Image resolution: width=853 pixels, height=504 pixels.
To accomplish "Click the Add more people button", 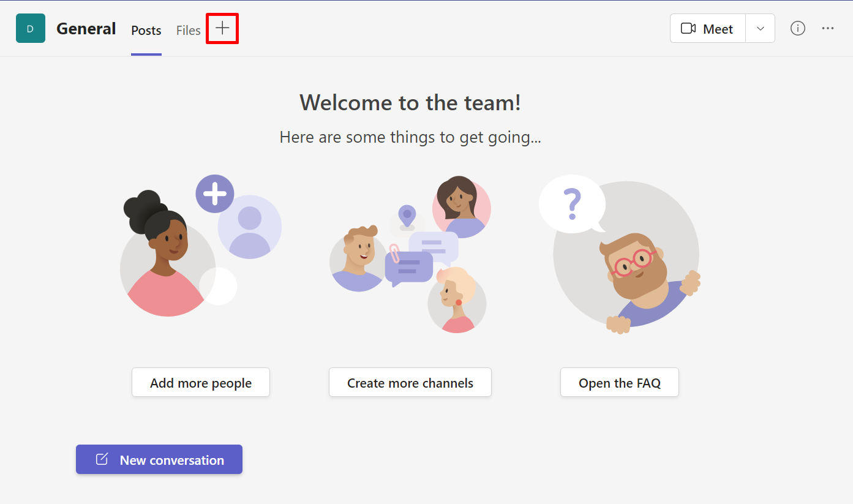I will (x=201, y=383).
